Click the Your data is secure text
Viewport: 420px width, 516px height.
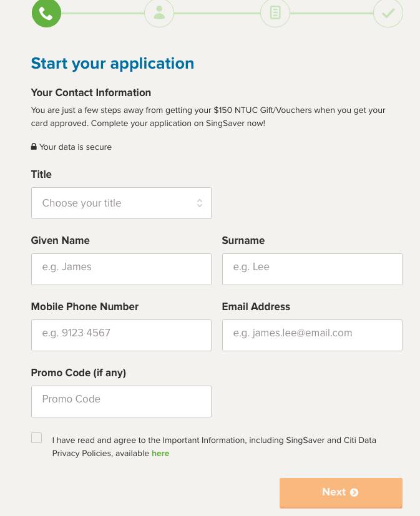click(76, 147)
